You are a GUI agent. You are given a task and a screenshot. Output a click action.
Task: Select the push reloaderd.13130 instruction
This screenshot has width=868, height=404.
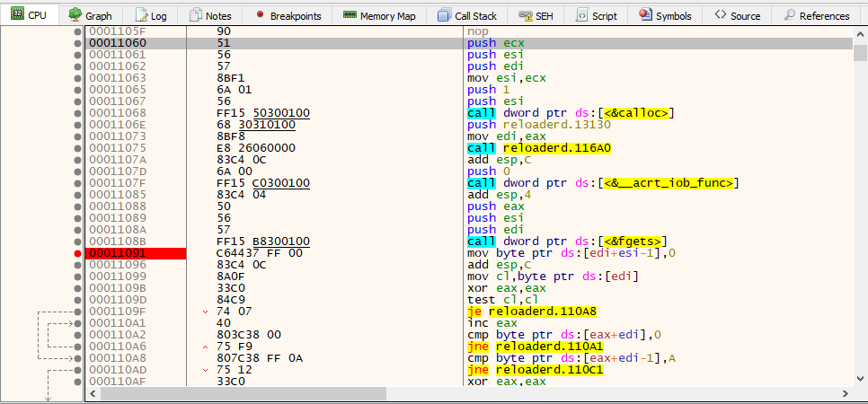pyautogui.click(x=538, y=125)
